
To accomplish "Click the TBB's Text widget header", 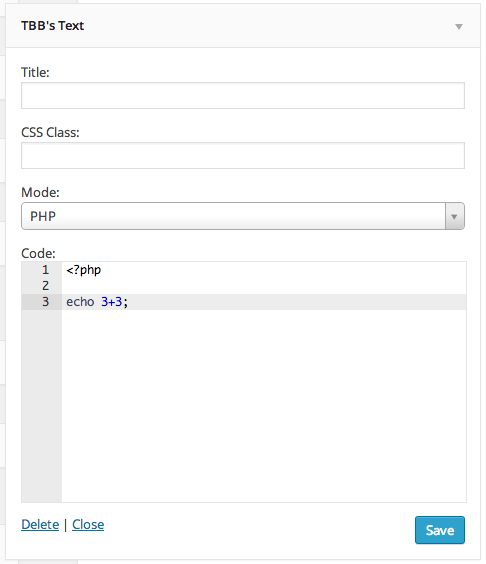I will (x=243, y=26).
